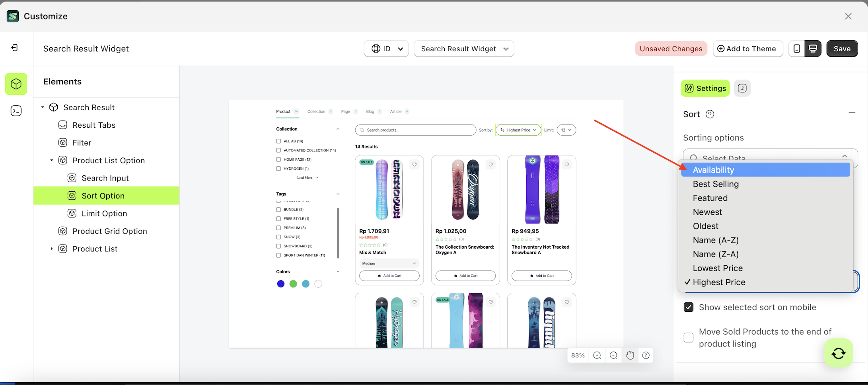Collapse the Product List Option tree node
The image size is (868, 385).
point(52,160)
